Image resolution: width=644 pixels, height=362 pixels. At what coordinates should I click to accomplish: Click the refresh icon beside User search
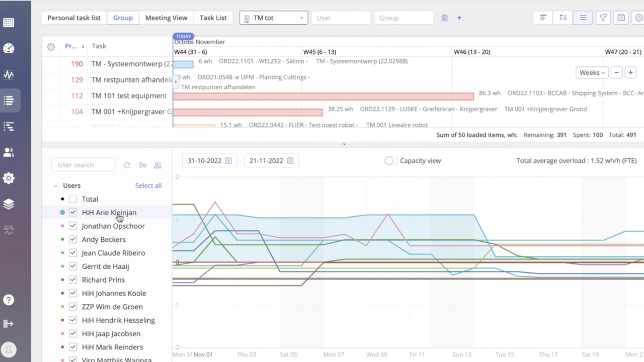click(x=127, y=165)
